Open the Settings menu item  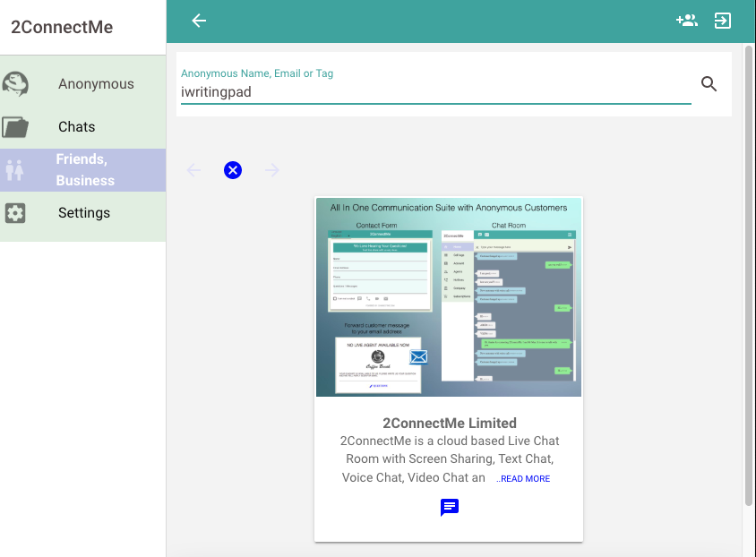(83, 213)
